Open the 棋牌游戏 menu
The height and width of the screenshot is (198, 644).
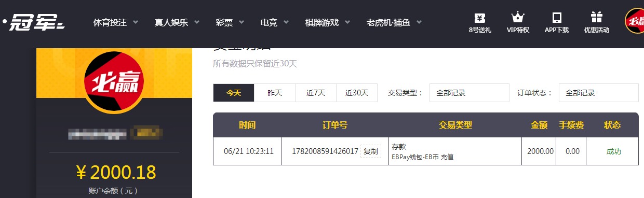pos(322,23)
